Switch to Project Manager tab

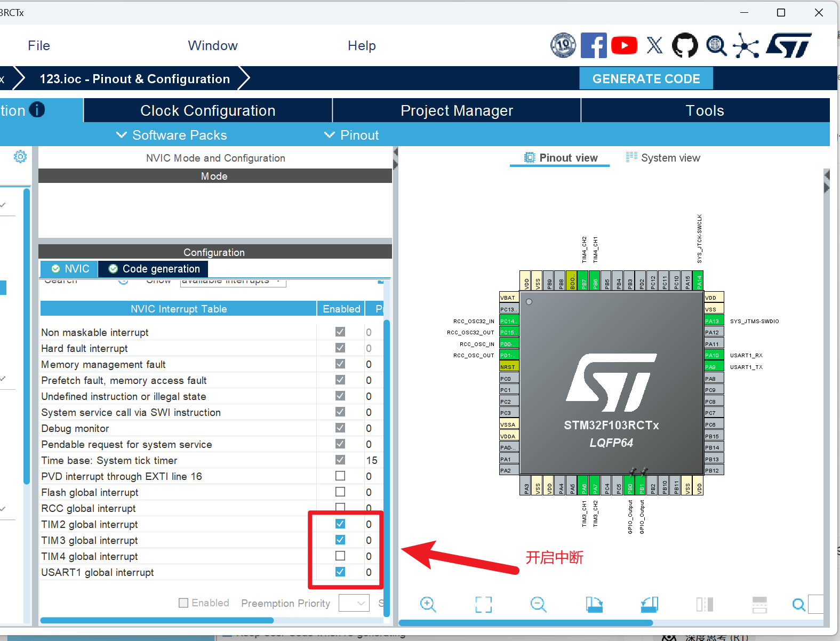457,110
